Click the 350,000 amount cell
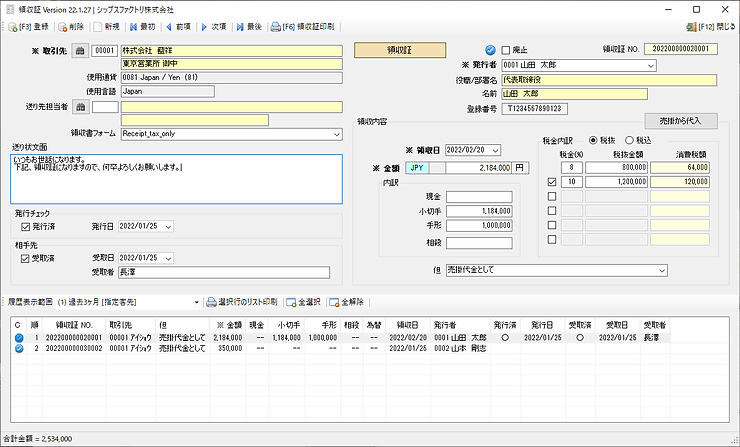Viewport: 740px width, 447px height. click(227, 348)
